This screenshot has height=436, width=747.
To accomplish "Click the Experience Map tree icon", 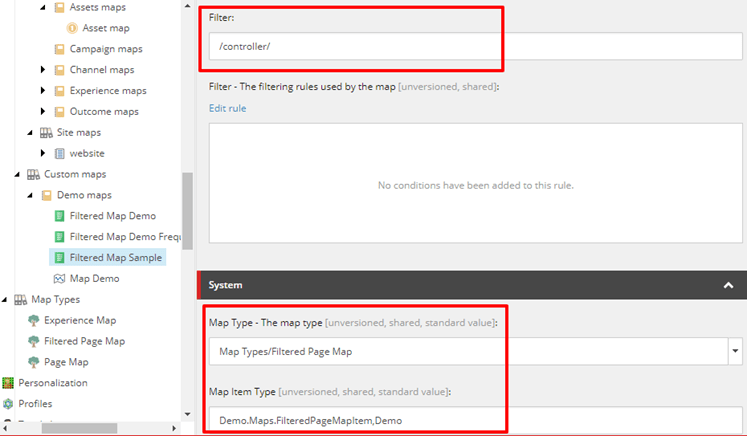I will pyautogui.click(x=33, y=320).
